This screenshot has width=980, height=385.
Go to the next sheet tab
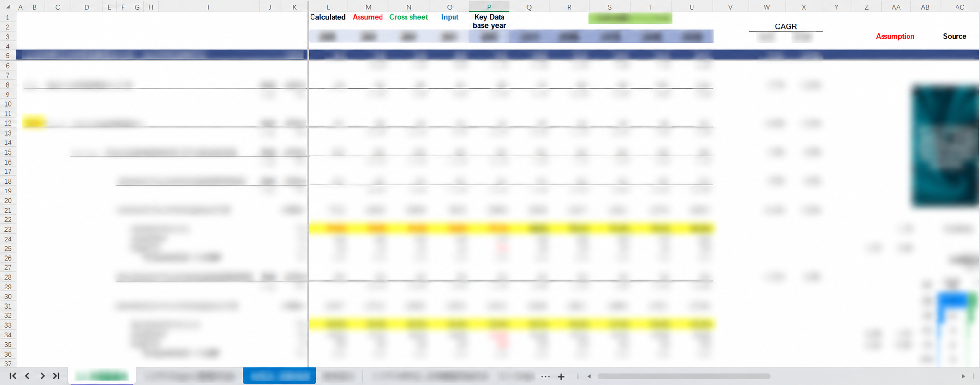click(x=42, y=376)
